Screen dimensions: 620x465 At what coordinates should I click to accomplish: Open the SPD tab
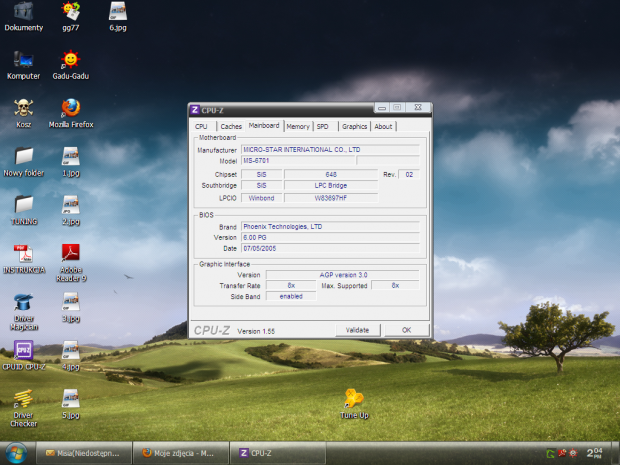[x=322, y=127]
